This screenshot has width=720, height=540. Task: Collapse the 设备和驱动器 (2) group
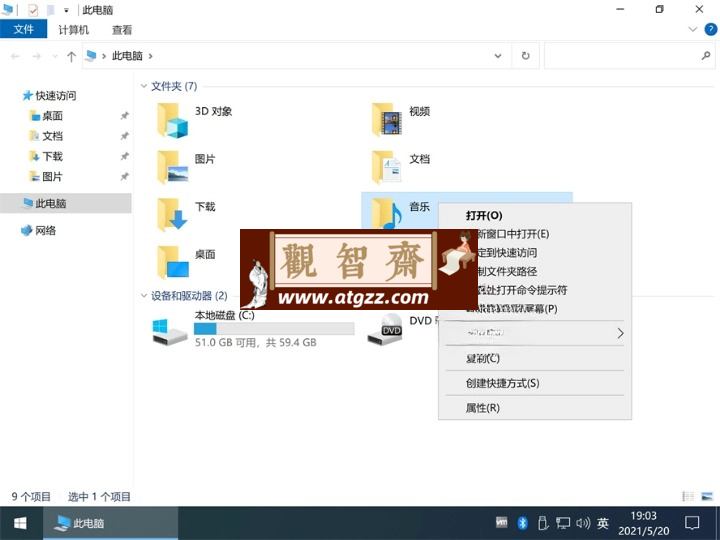click(x=144, y=296)
